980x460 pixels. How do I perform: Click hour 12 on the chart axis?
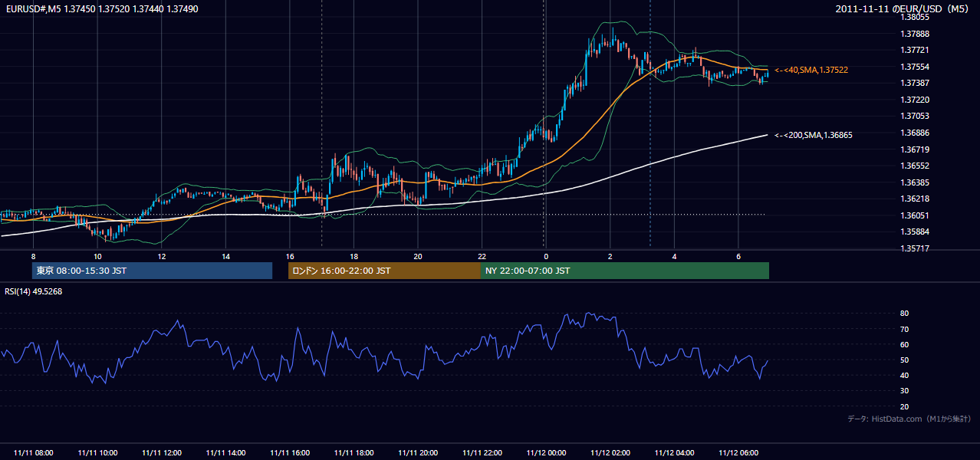pos(162,256)
